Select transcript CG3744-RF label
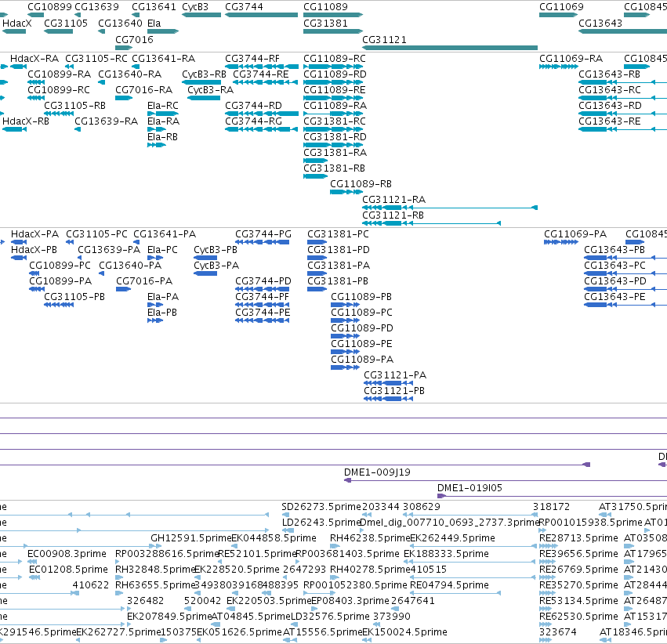The width and height of the screenshot is (667, 644). [x=252, y=58]
